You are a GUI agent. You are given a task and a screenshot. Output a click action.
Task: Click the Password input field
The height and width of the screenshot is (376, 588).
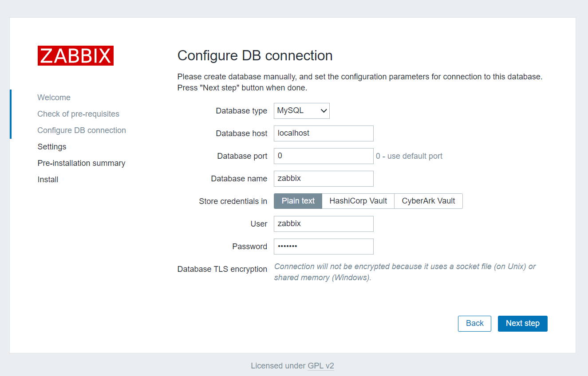[x=324, y=247]
